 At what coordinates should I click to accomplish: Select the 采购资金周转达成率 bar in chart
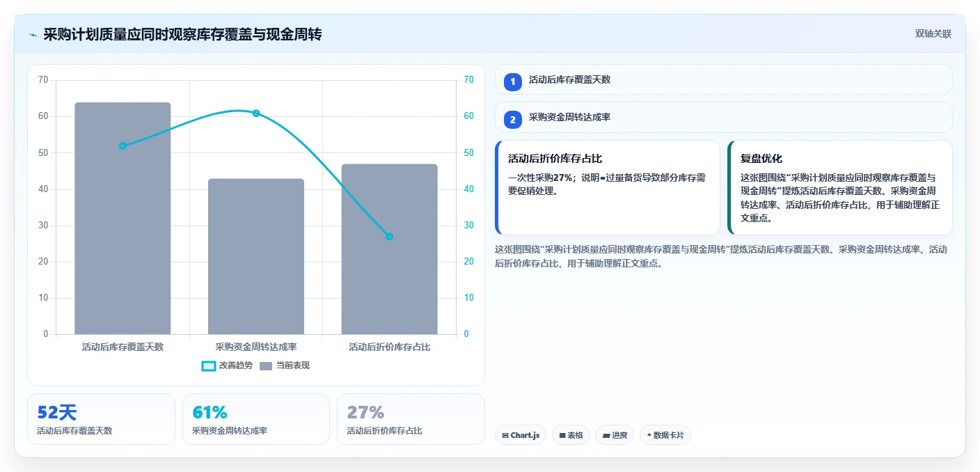(x=256, y=256)
